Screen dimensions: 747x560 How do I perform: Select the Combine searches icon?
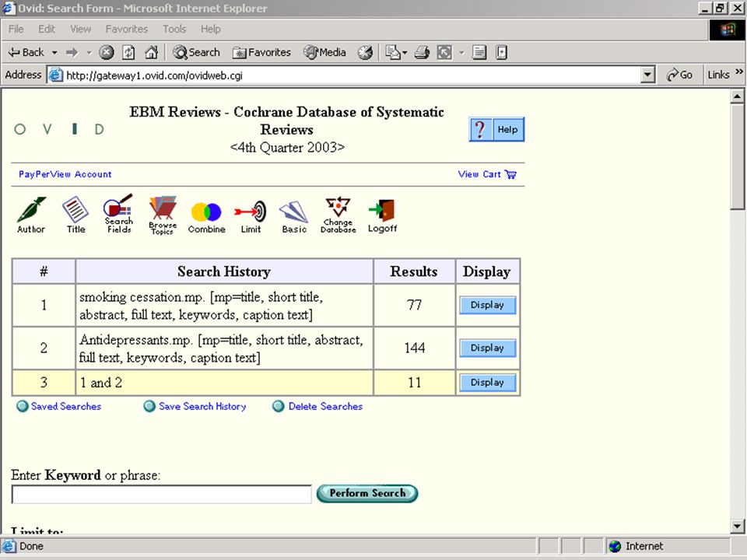tap(207, 217)
